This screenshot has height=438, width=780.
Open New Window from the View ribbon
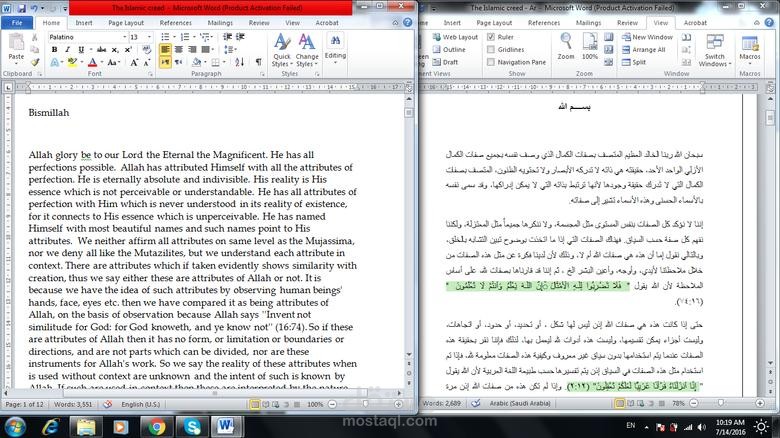tap(647, 37)
